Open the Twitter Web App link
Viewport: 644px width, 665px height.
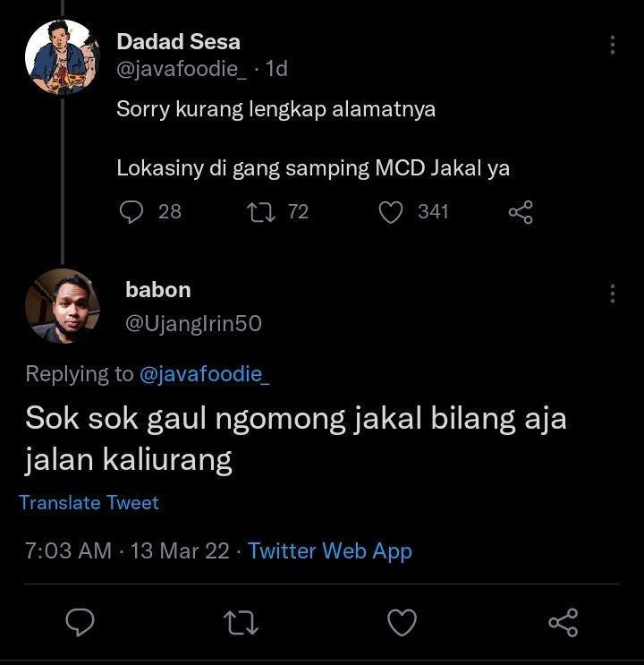[x=329, y=551]
